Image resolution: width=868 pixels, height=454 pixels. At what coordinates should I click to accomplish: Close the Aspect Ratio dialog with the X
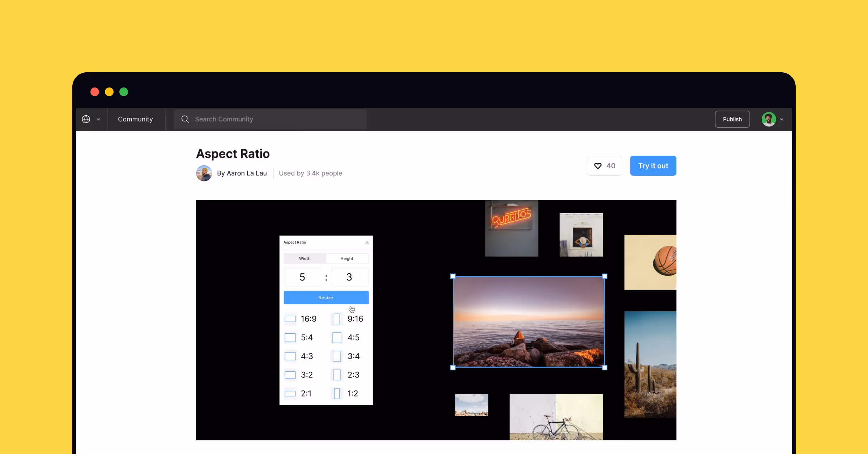(x=366, y=242)
